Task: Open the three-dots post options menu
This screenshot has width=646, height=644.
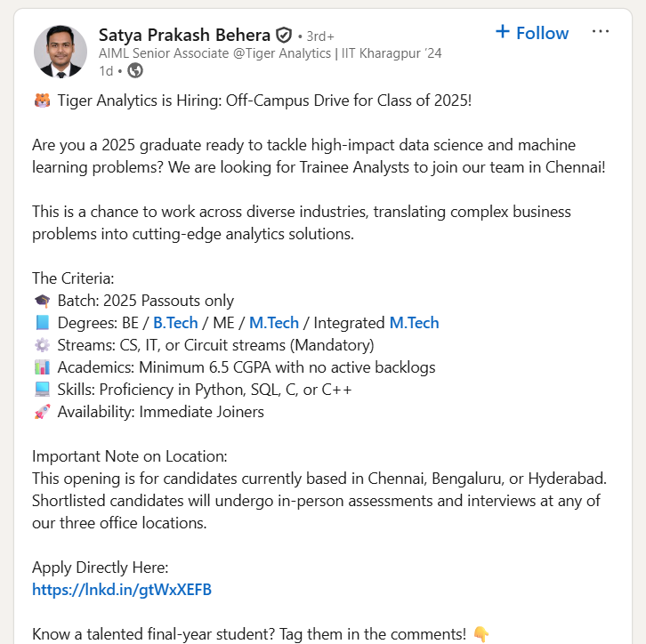Action: 601,32
